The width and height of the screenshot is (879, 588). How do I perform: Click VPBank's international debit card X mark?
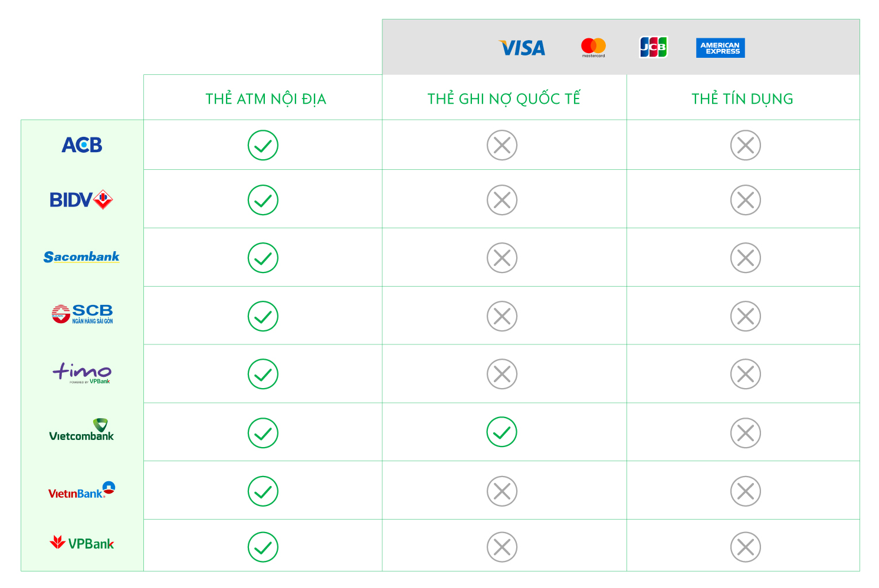501,547
